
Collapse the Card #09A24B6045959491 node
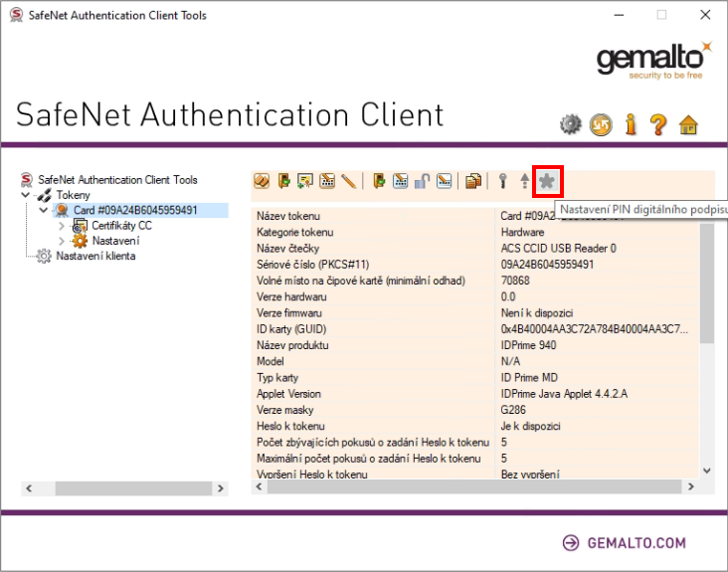tap(44, 210)
